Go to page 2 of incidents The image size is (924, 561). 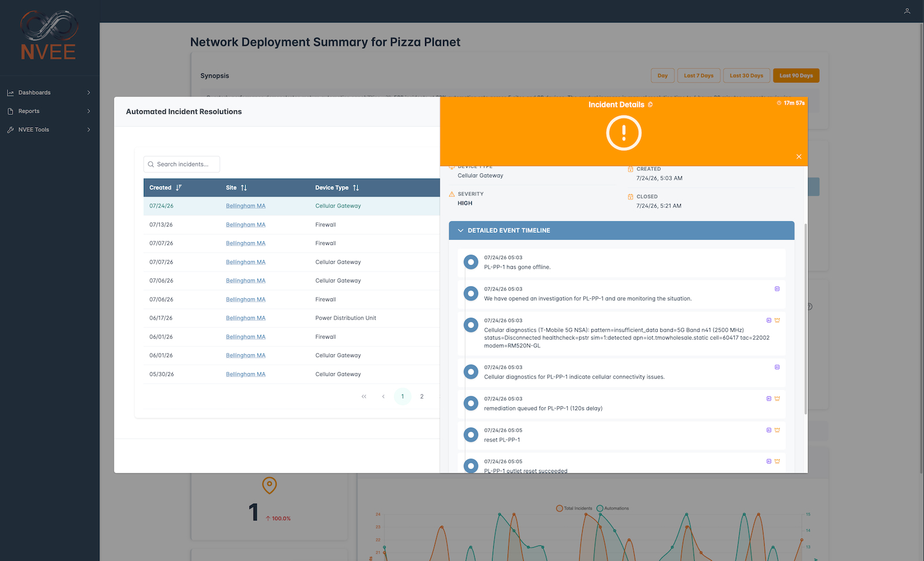coord(422,396)
